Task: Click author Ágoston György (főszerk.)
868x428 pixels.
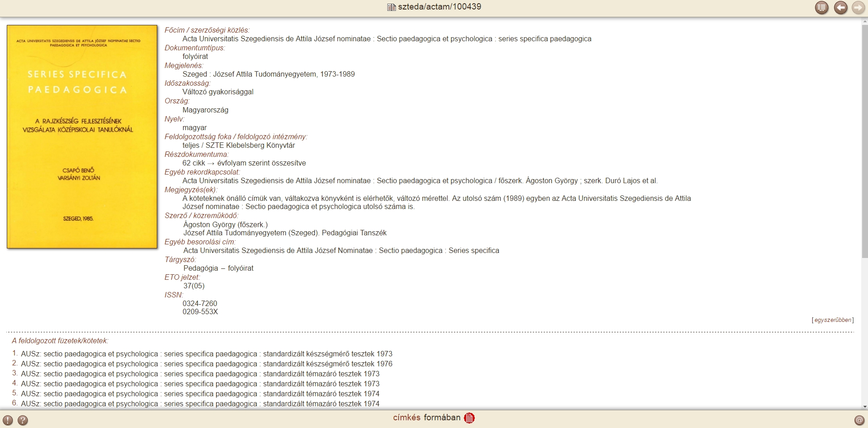Action: (226, 225)
